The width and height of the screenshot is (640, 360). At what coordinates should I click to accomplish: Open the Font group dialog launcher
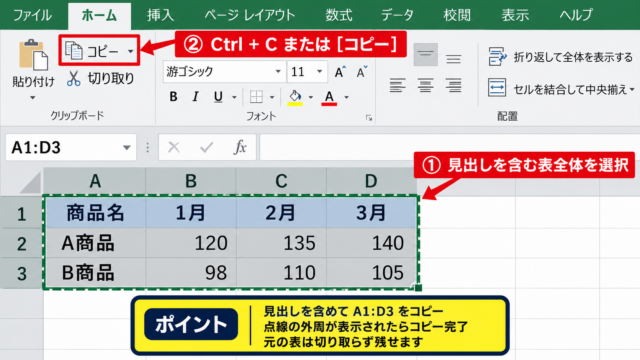(369, 118)
